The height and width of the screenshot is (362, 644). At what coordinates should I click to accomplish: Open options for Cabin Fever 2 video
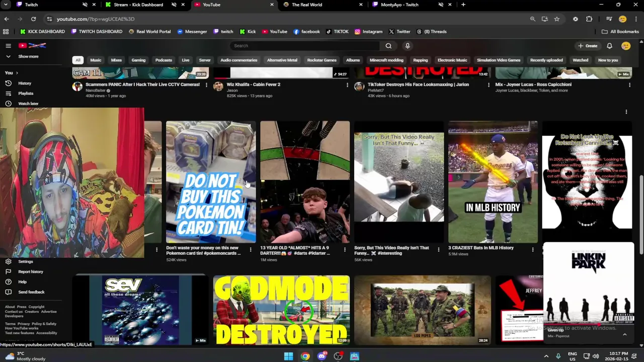pos(347,85)
